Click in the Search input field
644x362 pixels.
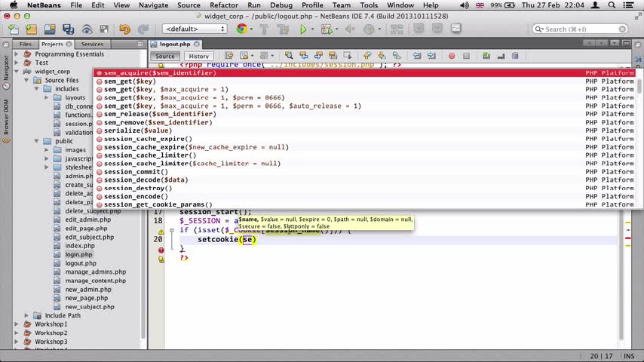(x=579, y=29)
